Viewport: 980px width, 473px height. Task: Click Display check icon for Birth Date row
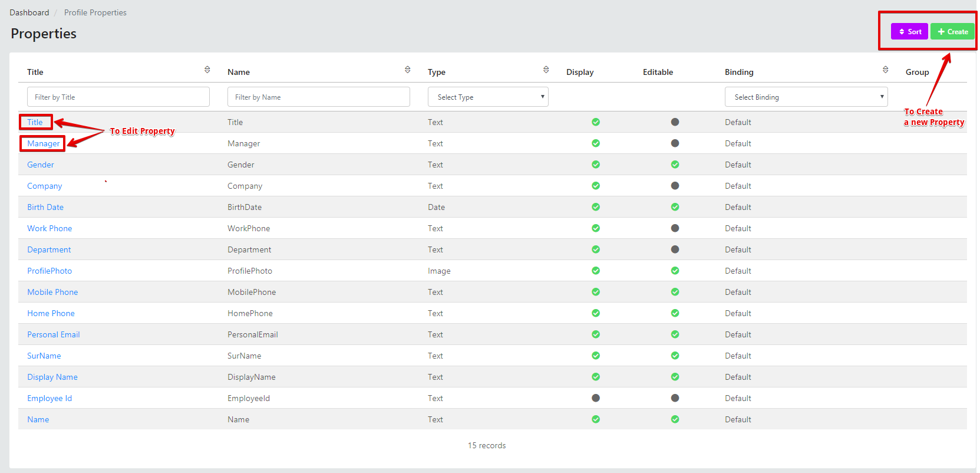(596, 207)
